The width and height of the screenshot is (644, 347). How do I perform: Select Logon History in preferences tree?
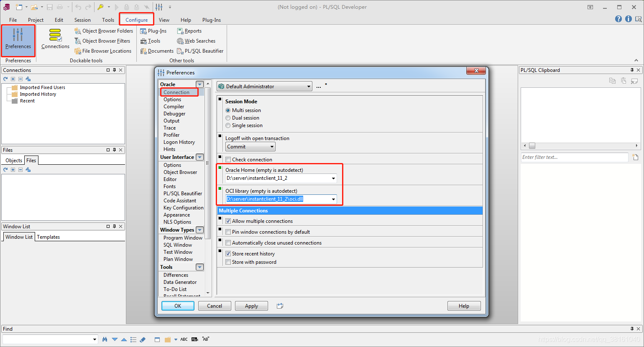[x=179, y=142]
